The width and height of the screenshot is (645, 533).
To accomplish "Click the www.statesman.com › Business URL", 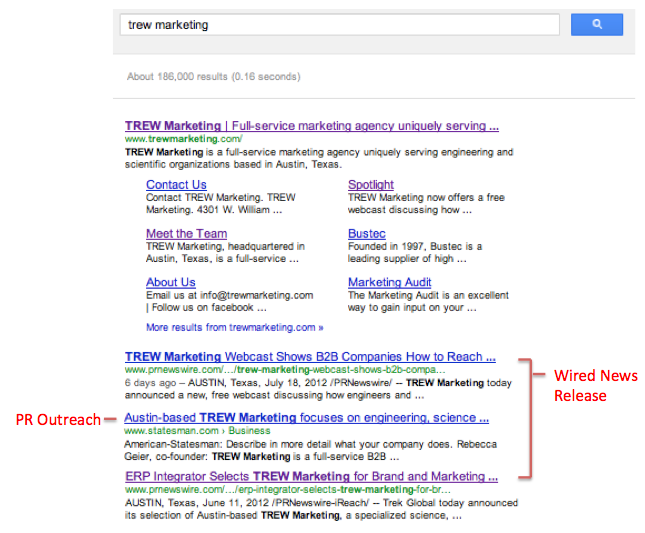I will (x=197, y=431).
